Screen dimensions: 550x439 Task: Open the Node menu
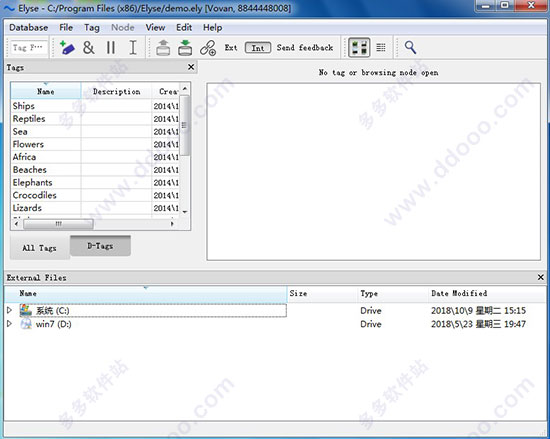pyautogui.click(x=123, y=27)
